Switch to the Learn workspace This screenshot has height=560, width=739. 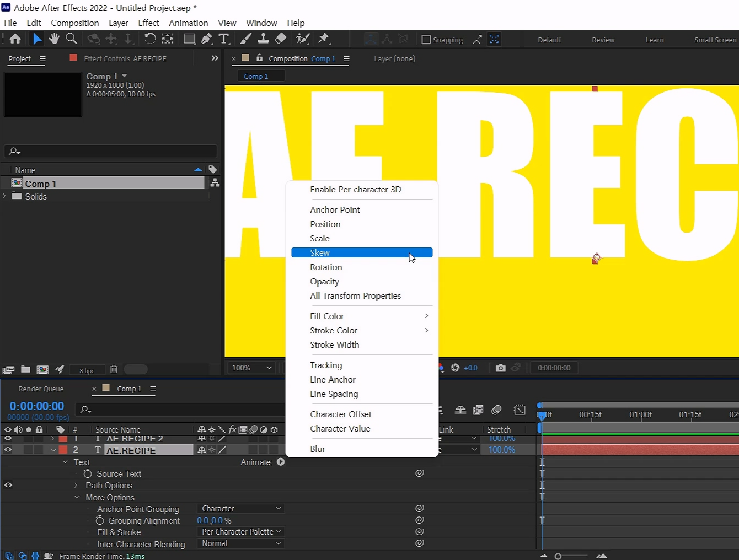pos(655,40)
